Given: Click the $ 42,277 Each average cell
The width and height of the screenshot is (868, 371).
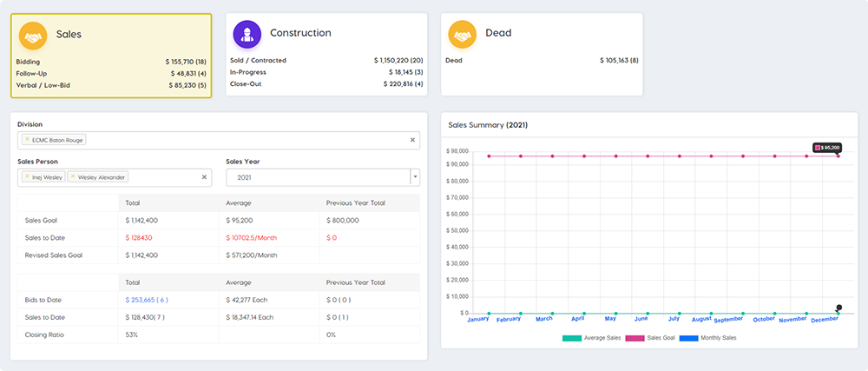Looking at the screenshot, I should click(269, 300).
